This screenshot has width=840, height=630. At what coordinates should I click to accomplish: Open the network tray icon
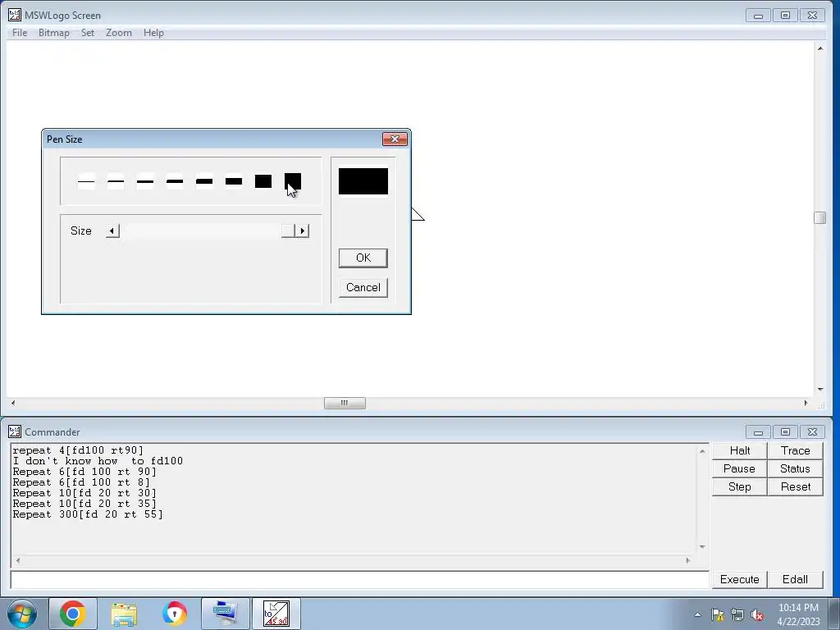737,614
